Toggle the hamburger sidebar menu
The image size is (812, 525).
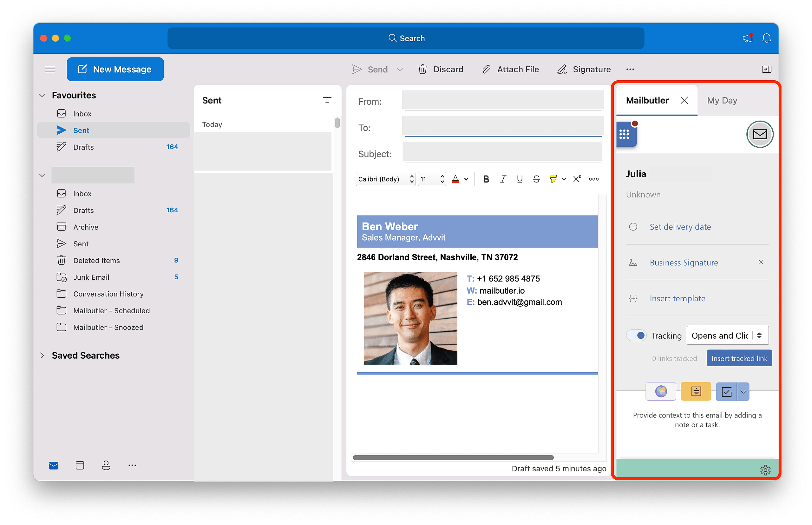(50, 69)
